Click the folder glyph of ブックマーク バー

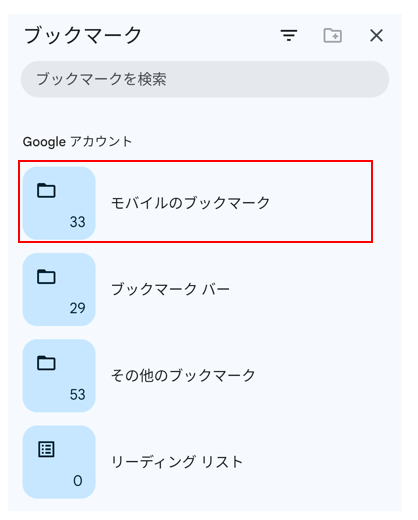pos(46,277)
